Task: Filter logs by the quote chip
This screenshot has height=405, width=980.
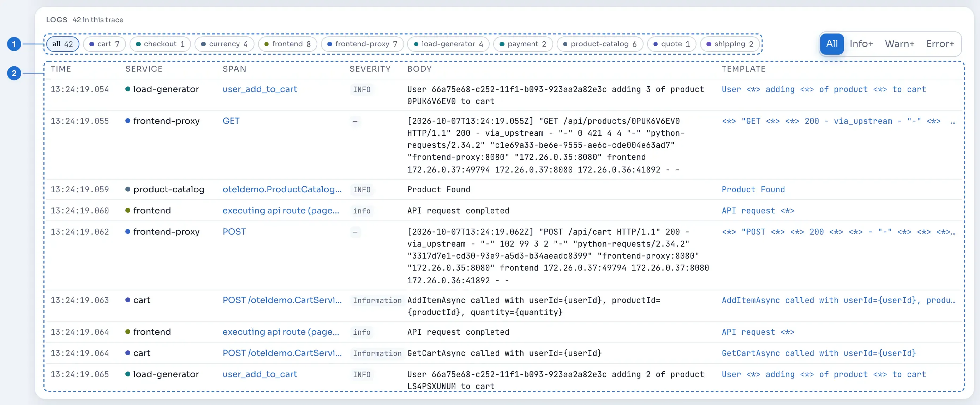Action: click(671, 44)
